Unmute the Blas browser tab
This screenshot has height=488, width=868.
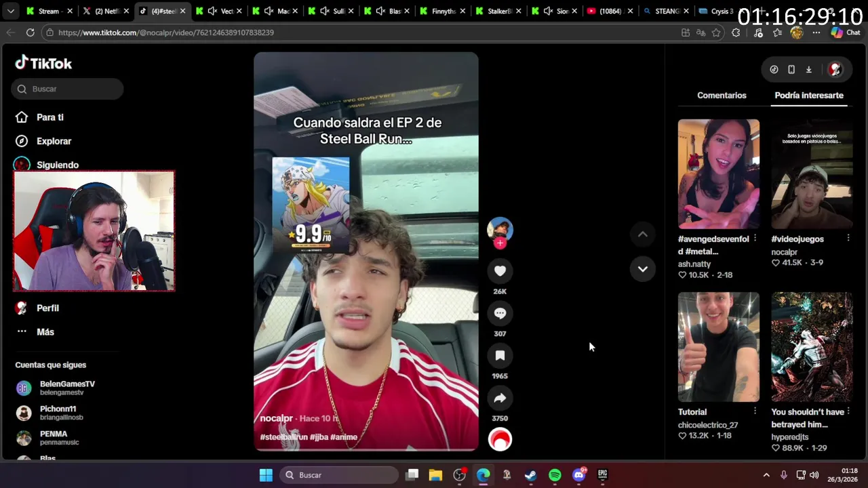pyautogui.click(x=381, y=11)
